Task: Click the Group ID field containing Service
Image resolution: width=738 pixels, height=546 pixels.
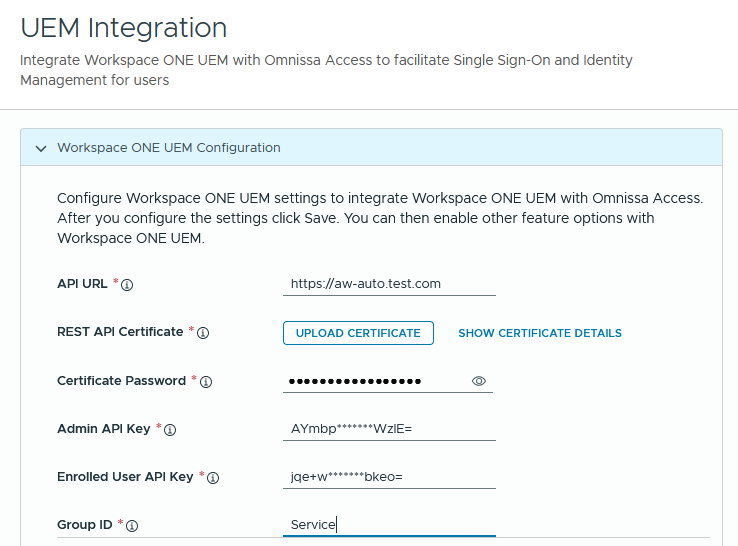Action: coord(389,525)
